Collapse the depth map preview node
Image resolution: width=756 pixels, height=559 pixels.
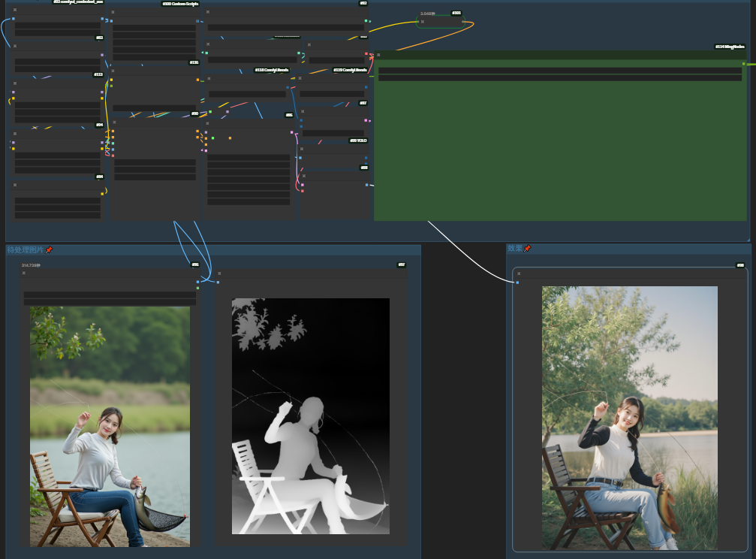click(x=220, y=273)
